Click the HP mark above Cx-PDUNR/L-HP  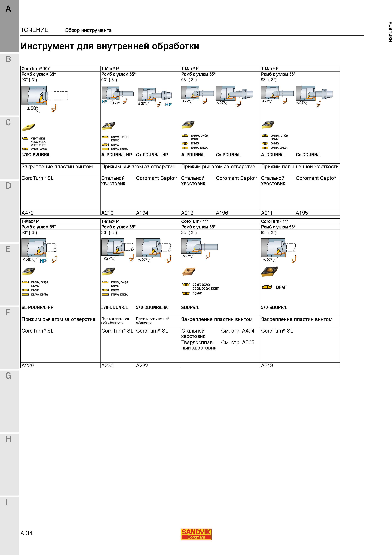168,104
